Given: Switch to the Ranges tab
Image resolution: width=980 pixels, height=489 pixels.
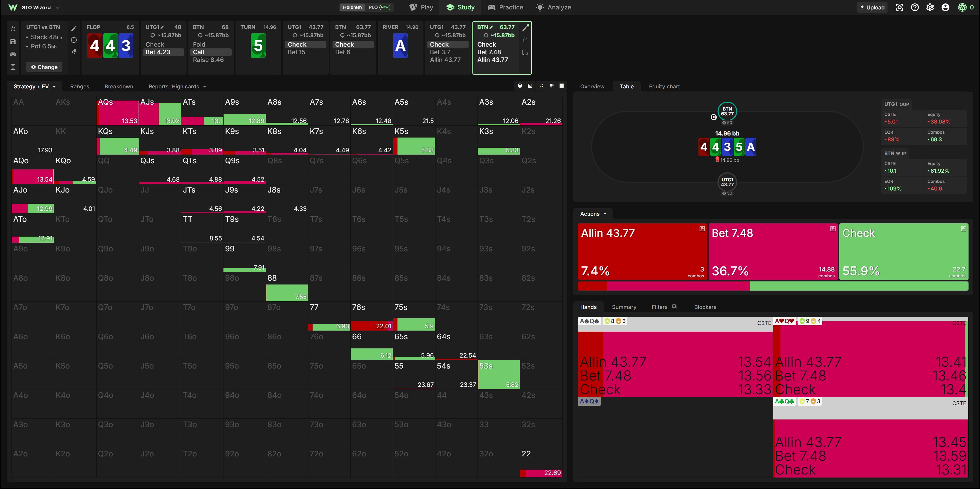Looking at the screenshot, I should tap(80, 86).
